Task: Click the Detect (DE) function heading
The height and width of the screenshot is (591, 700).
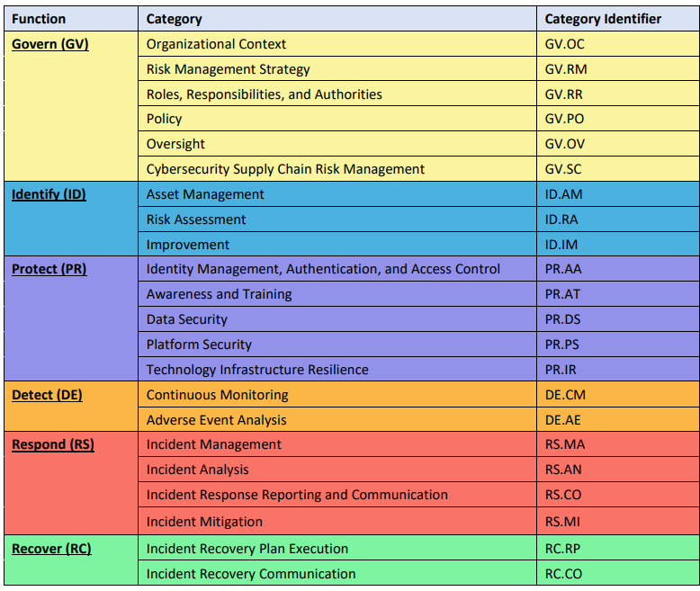Action: point(47,395)
